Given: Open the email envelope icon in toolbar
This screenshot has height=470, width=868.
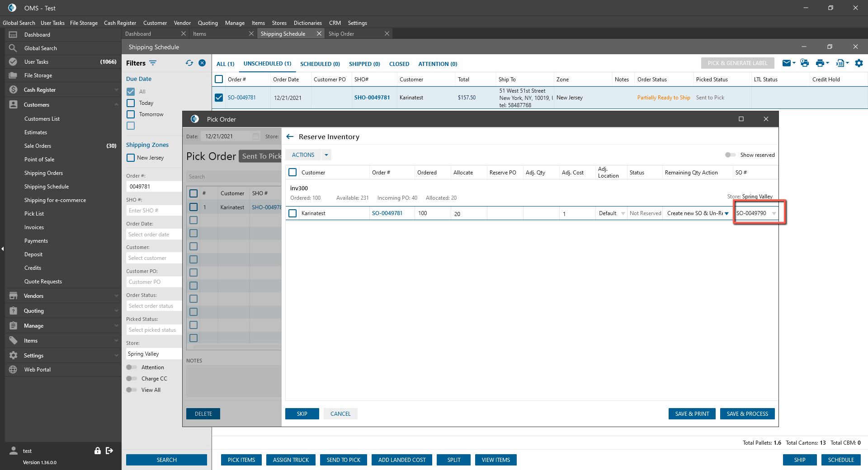Looking at the screenshot, I should pyautogui.click(x=787, y=63).
